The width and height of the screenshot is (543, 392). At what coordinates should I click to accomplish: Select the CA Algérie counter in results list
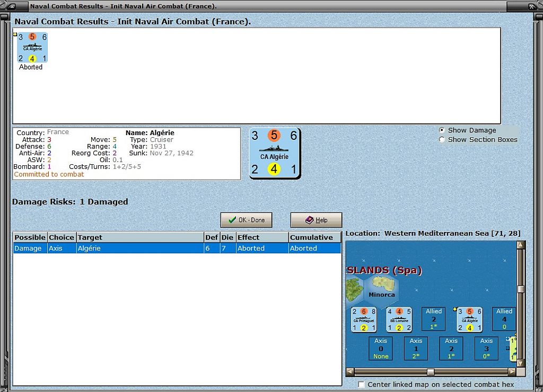point(32,47)
